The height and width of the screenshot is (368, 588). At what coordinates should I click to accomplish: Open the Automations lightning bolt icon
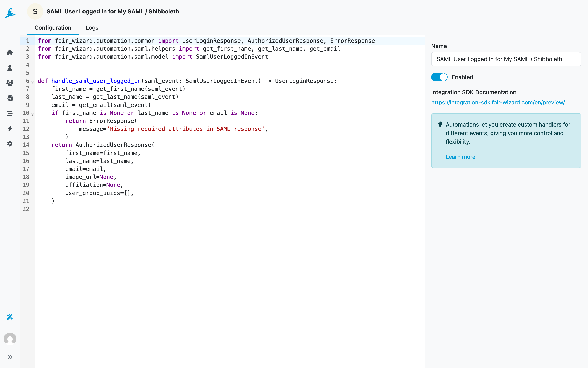point(10,129)
